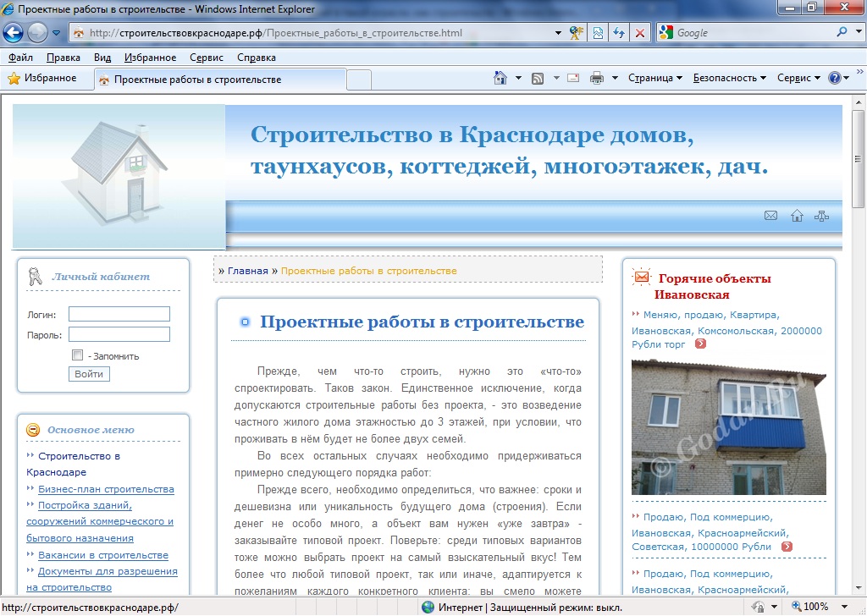Click red arrow icon after 10000000 Рубли
The image size is (867, 616).
coord(787,547)
